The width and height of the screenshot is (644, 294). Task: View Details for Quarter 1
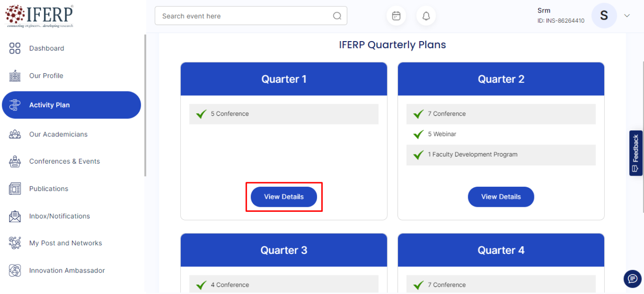[284, 197]
